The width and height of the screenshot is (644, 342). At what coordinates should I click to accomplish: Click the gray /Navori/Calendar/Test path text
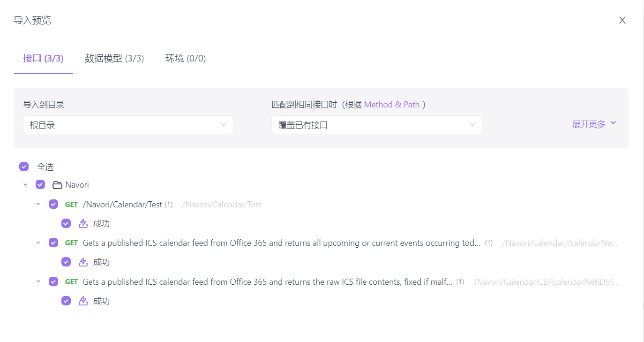point(222,205)
